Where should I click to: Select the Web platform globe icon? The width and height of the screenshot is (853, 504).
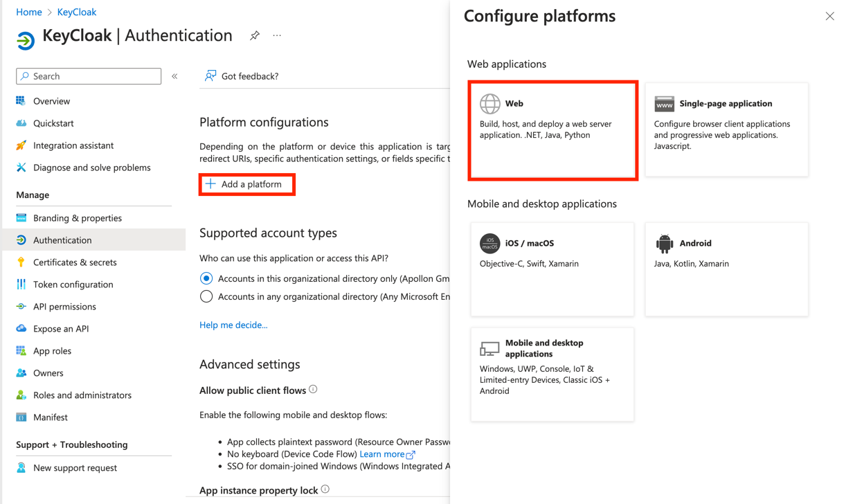pyautogui.click(x=490, y=104)
